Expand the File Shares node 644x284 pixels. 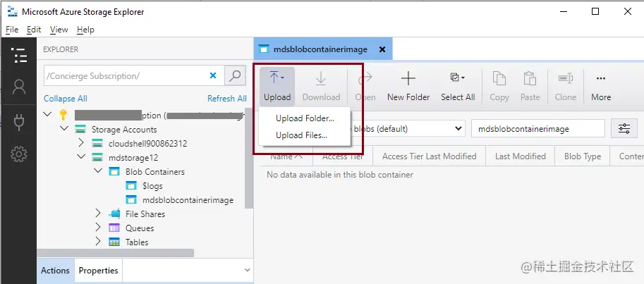tap(98, 214)
